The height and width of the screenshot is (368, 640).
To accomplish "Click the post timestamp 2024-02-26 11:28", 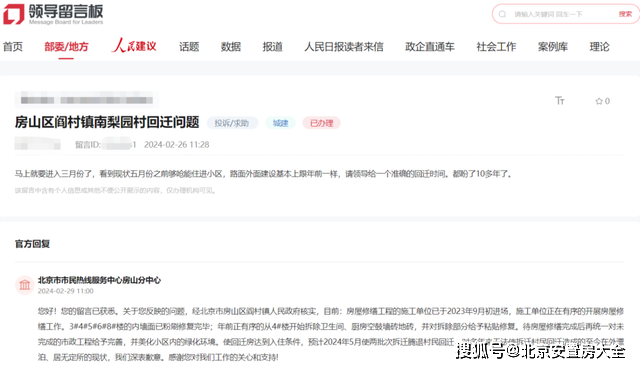I will (x=176, y=144).
